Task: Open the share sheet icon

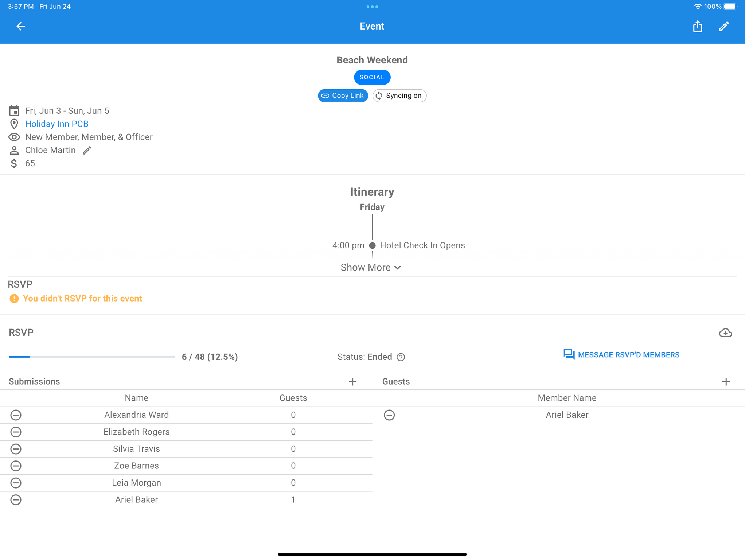Action: [x=697, y=26]
